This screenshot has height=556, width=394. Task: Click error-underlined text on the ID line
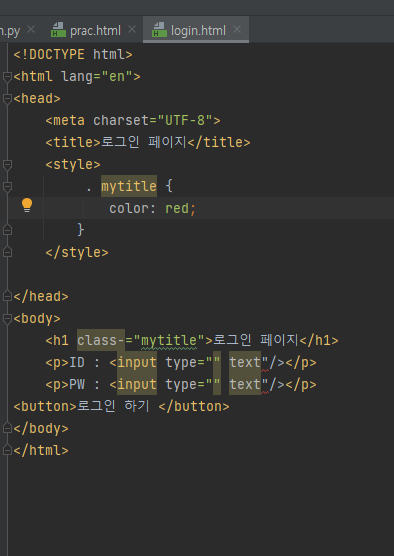(265, 363)
